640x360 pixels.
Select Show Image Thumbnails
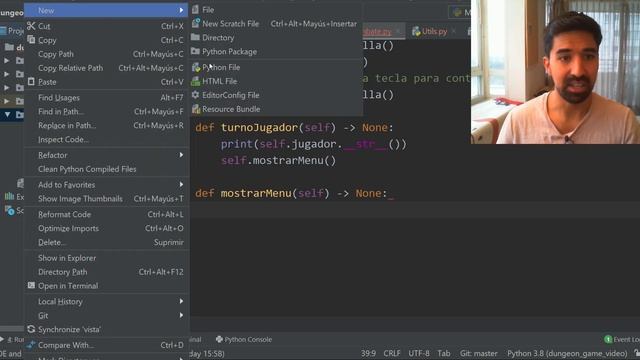(106, 199)
